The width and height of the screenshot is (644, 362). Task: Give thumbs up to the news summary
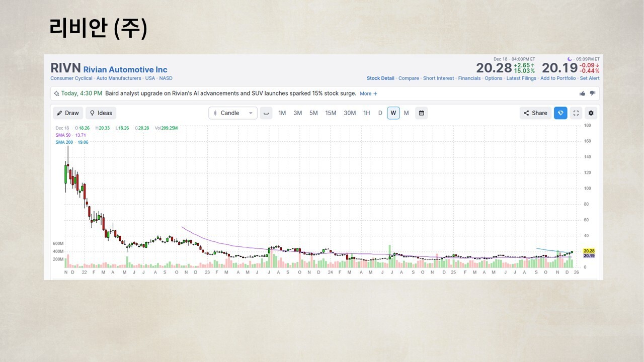point(583,94)
